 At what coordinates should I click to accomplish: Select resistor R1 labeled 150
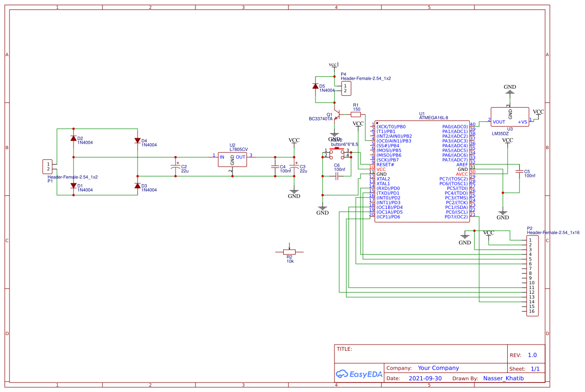tap(355, 114)
